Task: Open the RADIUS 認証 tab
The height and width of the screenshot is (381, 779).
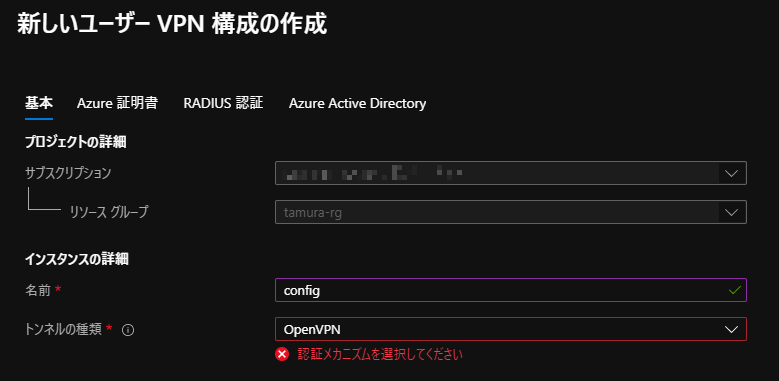Action: (x=223, y=103)
